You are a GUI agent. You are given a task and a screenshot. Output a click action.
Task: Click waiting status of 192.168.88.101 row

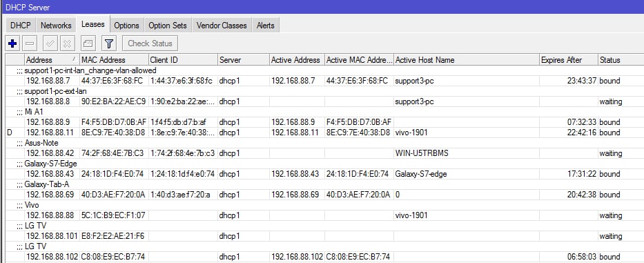click(610, 236)
